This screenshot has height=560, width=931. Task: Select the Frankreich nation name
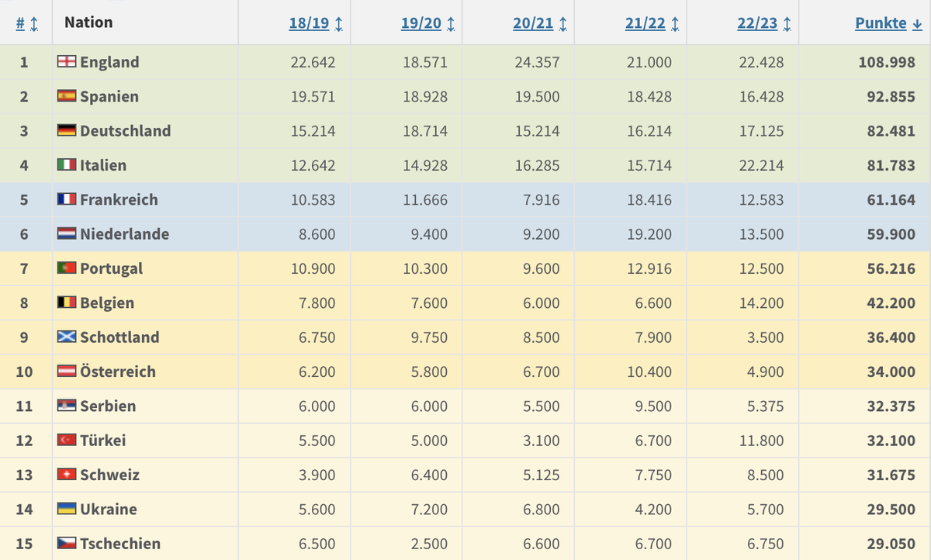click(x=119, y=199)
